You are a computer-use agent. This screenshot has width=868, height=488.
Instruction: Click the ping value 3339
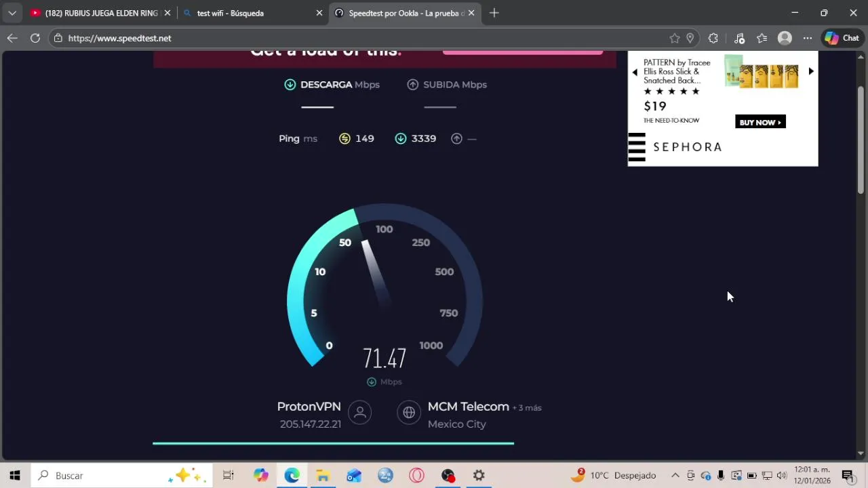[424, 138]
